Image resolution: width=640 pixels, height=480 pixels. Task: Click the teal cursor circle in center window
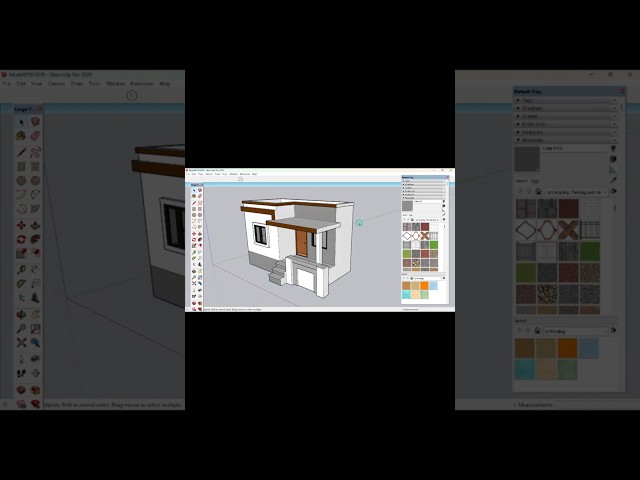coord(359,223)
